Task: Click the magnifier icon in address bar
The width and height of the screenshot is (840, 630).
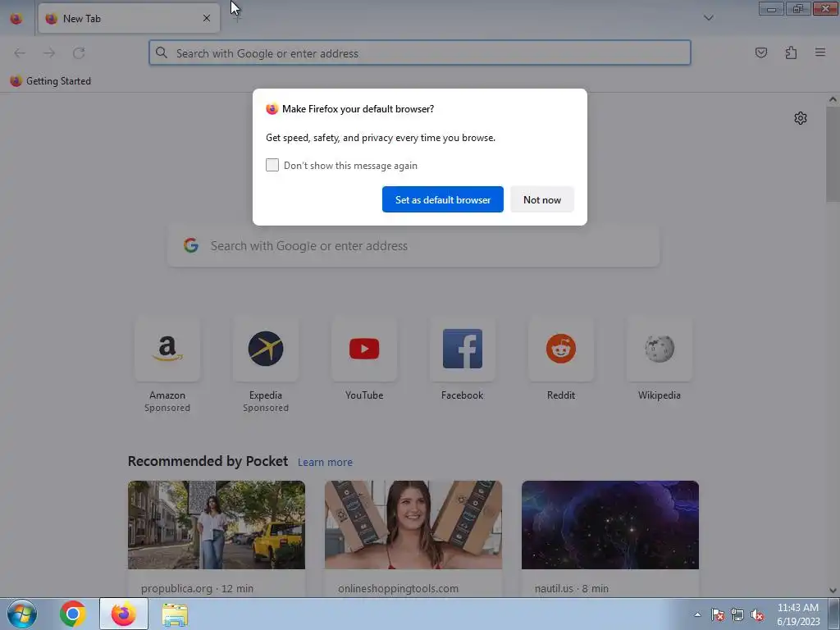Action: point(162,52)
